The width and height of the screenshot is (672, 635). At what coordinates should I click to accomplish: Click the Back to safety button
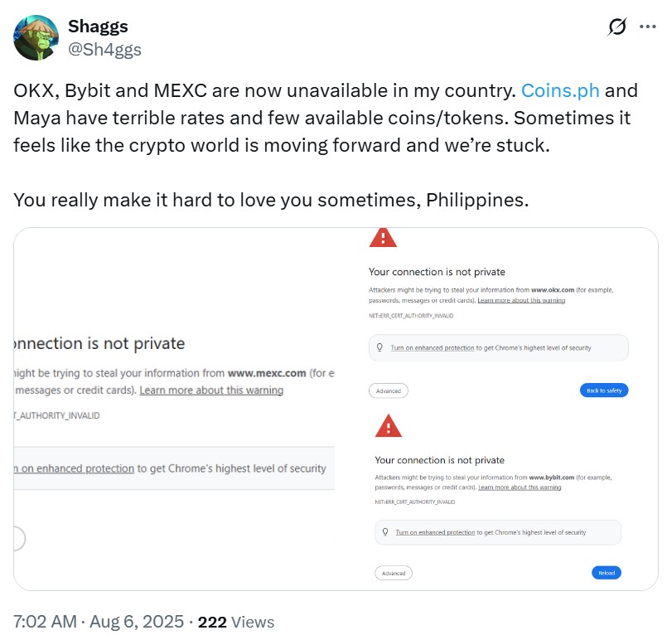pyautogui.click(x=603, y=390)
